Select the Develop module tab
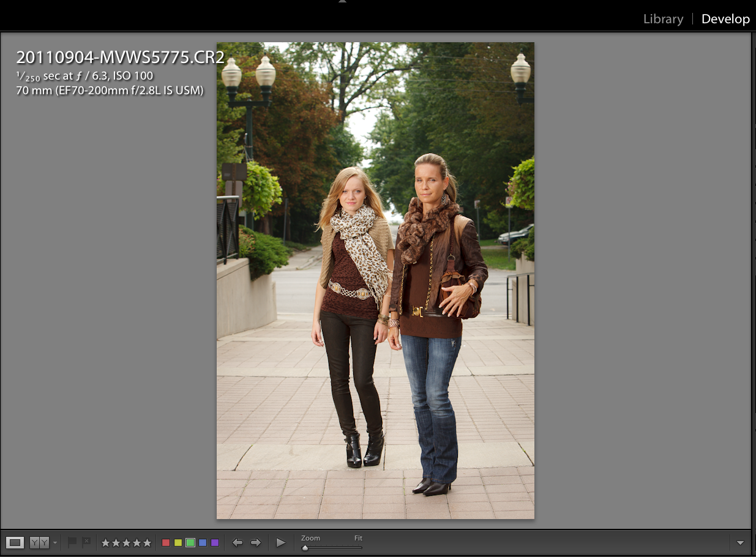Screen dimensions: 756x557 725,19
